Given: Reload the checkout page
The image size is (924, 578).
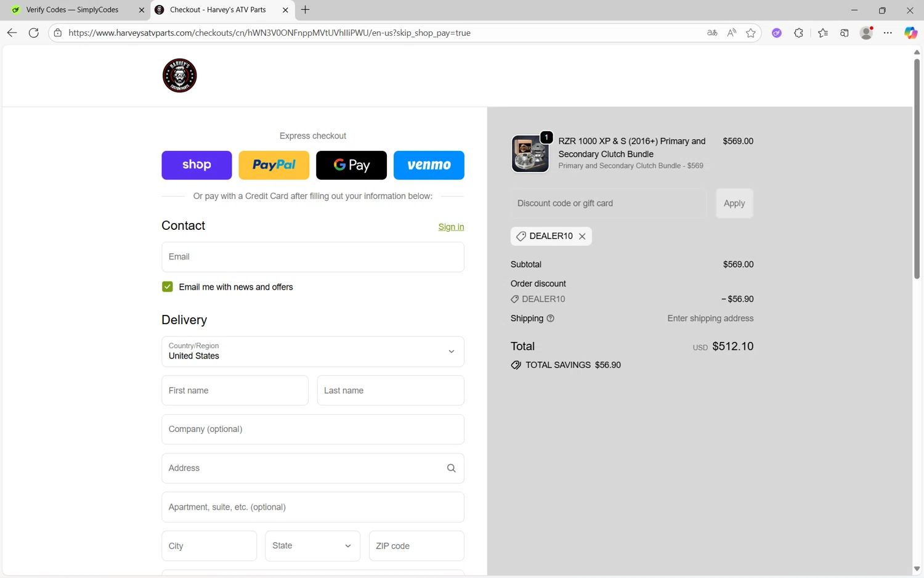Looking at the screenshot, I should point(34,33).
